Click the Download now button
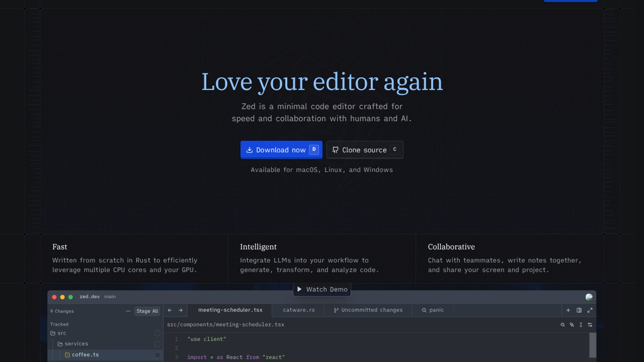 (281, 150)
